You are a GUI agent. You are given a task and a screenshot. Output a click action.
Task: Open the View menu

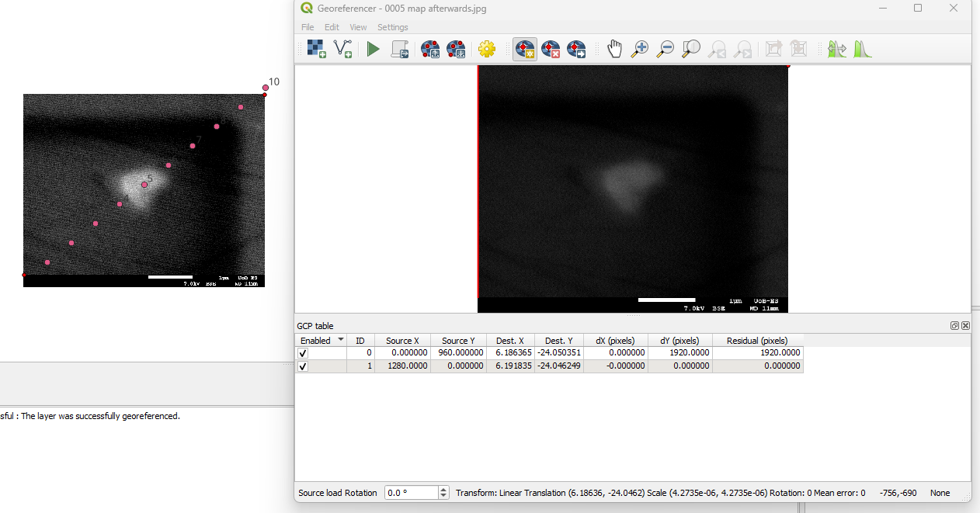coord(358,27)
